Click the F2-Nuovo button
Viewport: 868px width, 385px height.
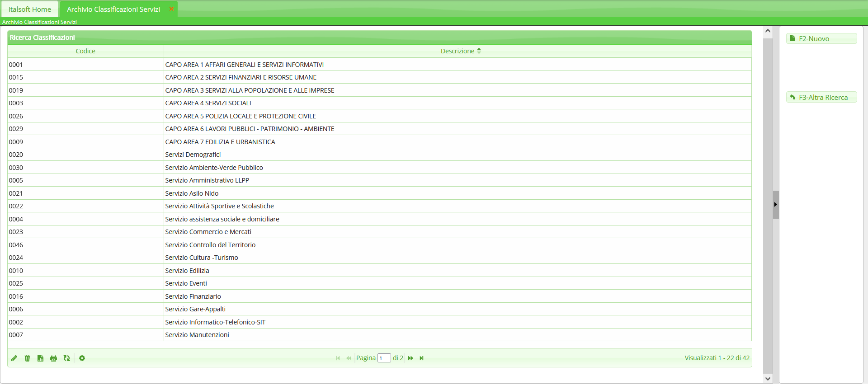(821, 39)
